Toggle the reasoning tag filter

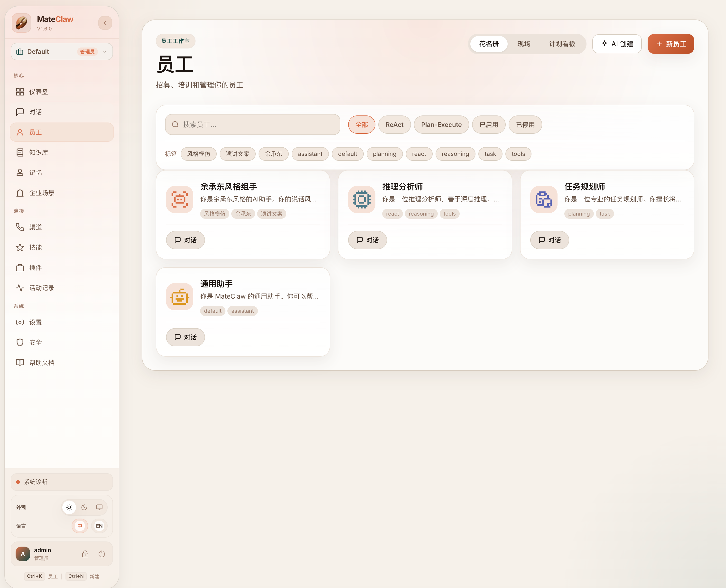456,154
